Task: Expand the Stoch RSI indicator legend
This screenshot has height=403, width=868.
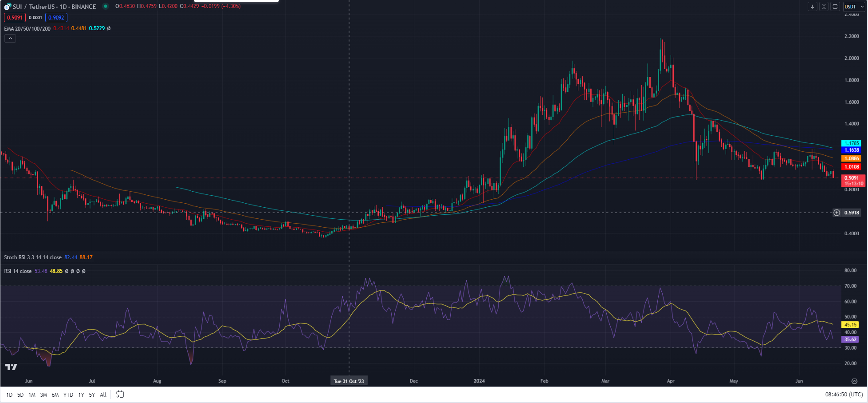Action: pos(33,257)
